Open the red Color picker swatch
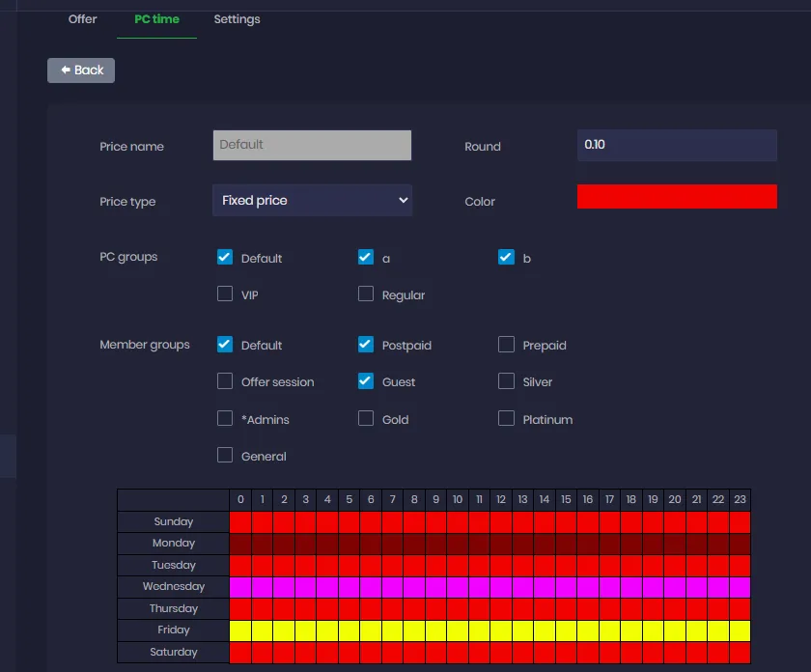Viewport: 811px width, 672px height. [677, 197]
